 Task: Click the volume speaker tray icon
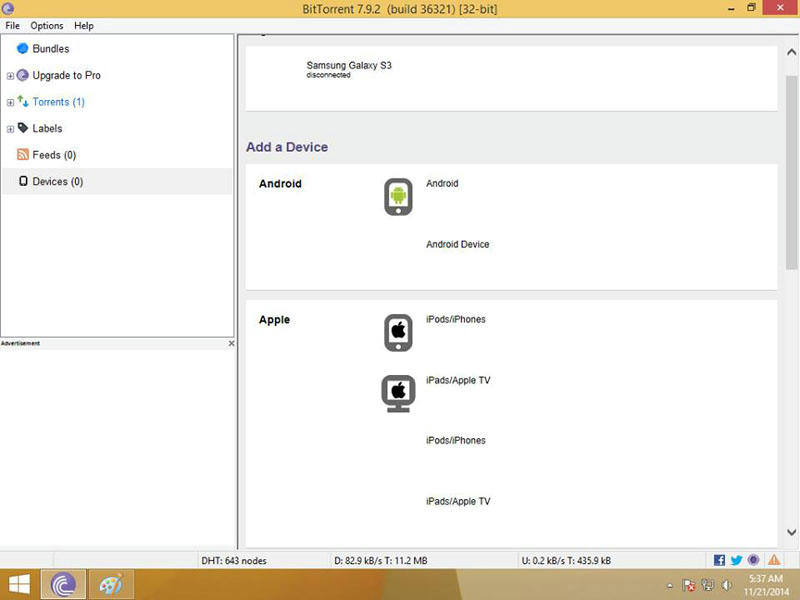(727, 585)
